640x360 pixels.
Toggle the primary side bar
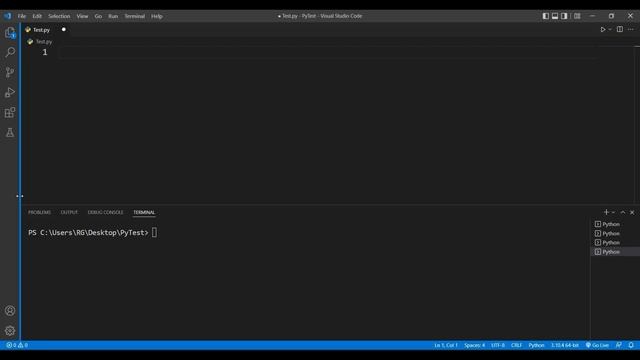(546, 16)
